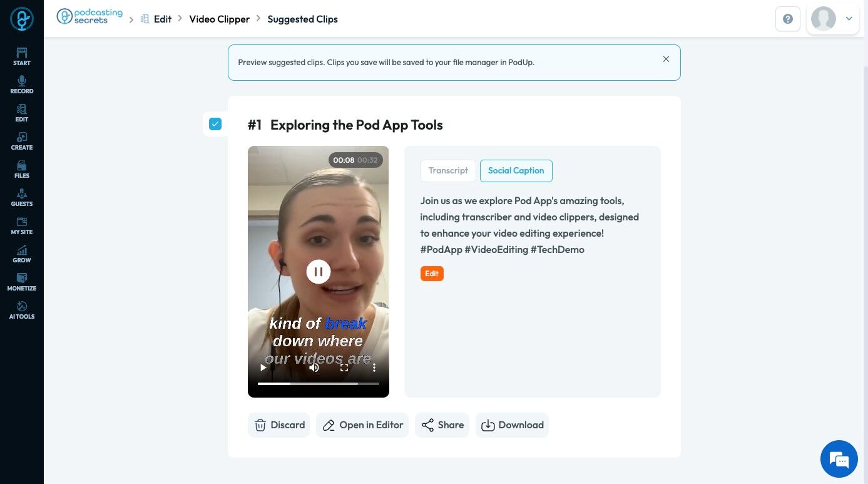
Task: Go to Video Clipper in the breadcrumb
Action: click(219, 19)
